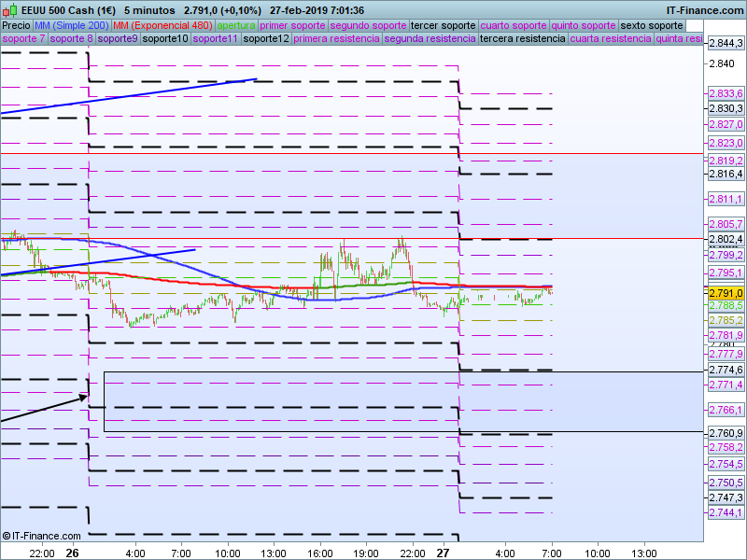Screen dimensions: 747x560
Task: Select the tercera resistencia legend label
Action: coord(521,39)
